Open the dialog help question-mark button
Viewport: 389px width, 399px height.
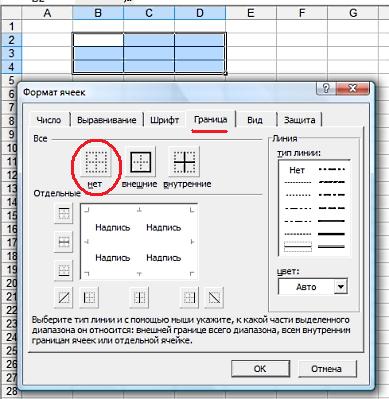[325, 88]
